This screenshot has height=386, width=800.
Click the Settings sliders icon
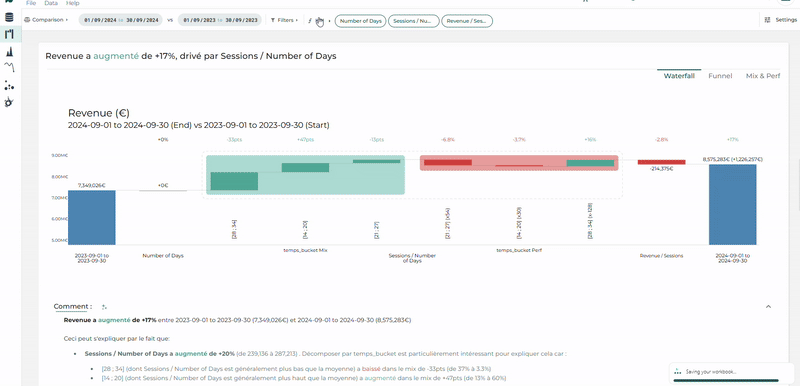pos(767,20)
